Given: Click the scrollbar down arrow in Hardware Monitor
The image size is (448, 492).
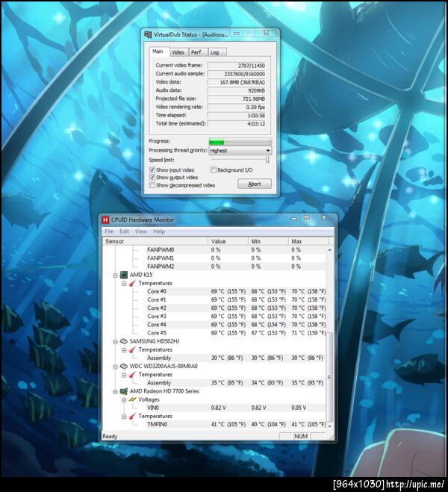Looking at the screenshot, I should 329,426.
